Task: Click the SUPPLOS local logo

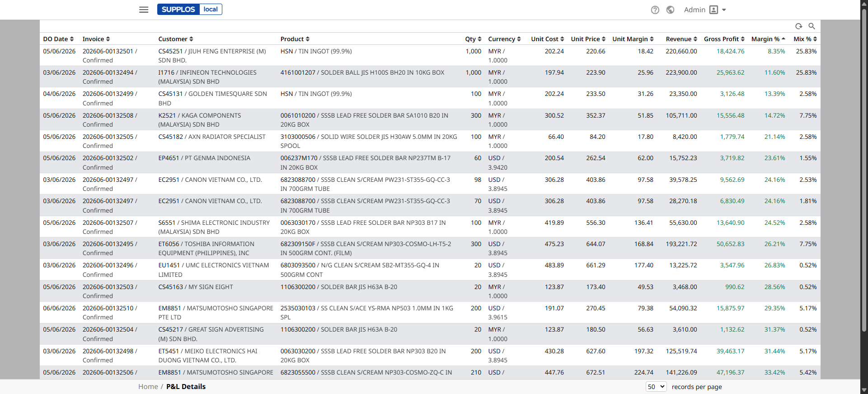Action: (190, 9)
